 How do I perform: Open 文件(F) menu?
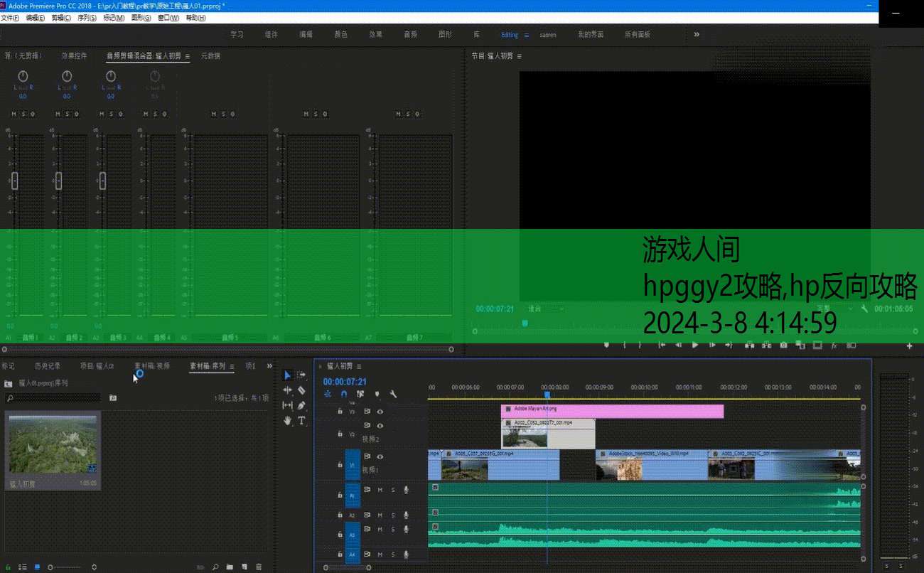10,18
